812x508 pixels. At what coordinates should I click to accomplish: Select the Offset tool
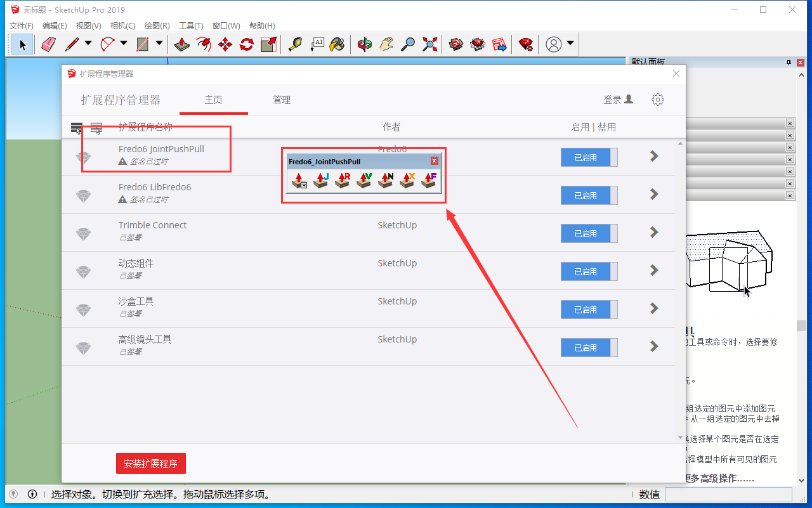tap(204, 44)
